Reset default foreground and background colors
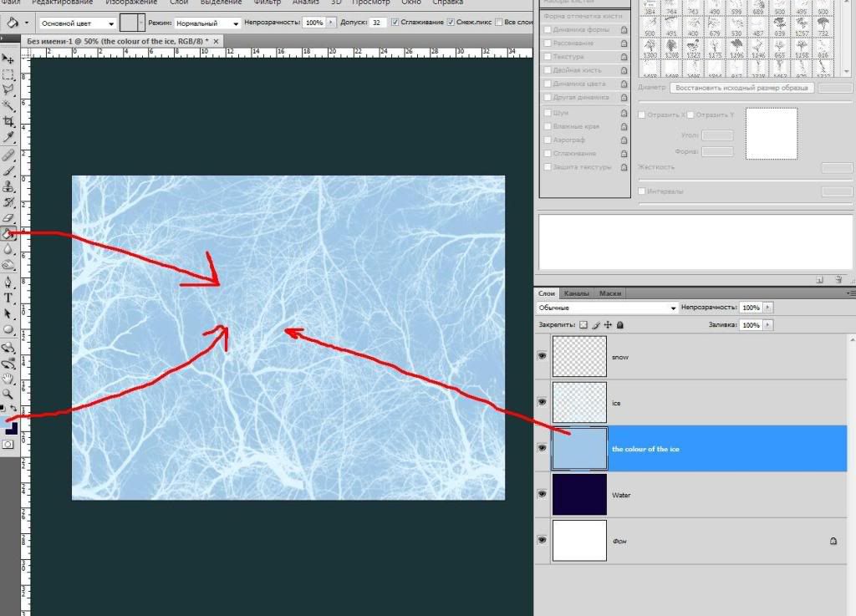856x616 pixels. point(3,408)
